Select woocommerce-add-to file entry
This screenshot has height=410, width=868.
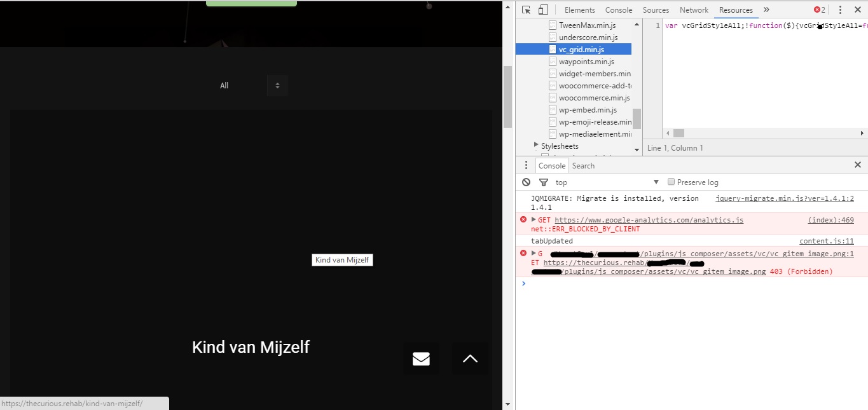(595, 86)
